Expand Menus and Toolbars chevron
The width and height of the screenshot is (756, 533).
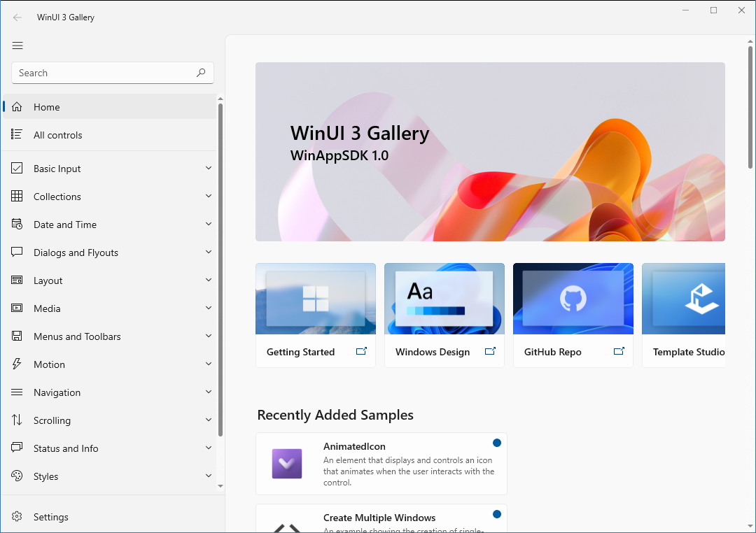point(209,336)
